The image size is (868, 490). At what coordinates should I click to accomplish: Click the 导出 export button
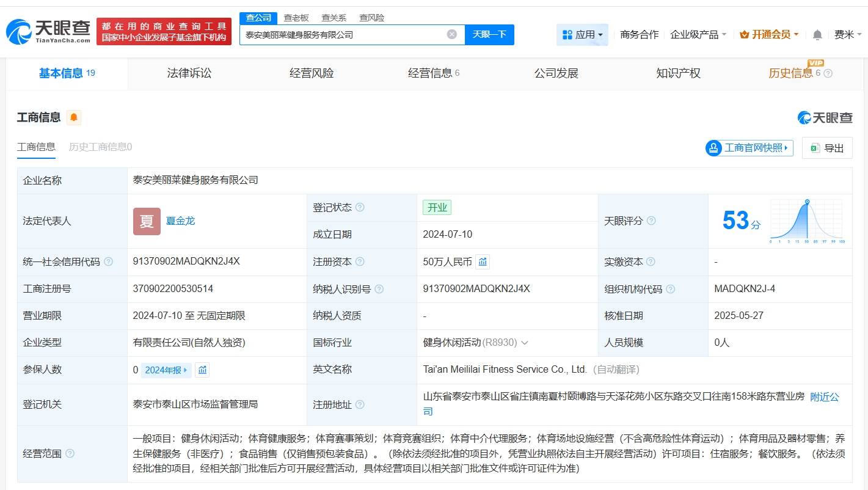(827, 148)
